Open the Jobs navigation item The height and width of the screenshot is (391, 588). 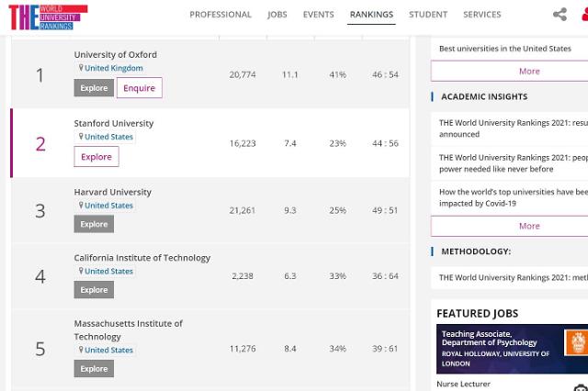[277, 15]
